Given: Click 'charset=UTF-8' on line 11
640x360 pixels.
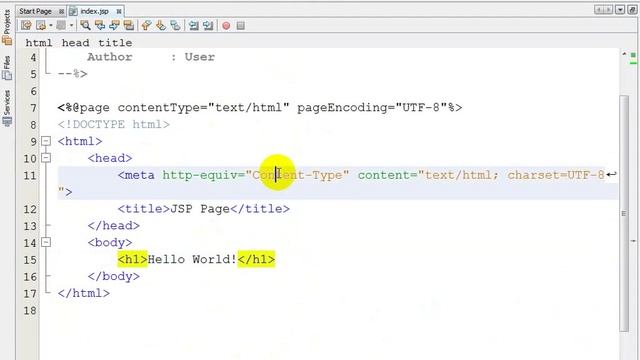Looking at the screenshot, I should 556,175.
